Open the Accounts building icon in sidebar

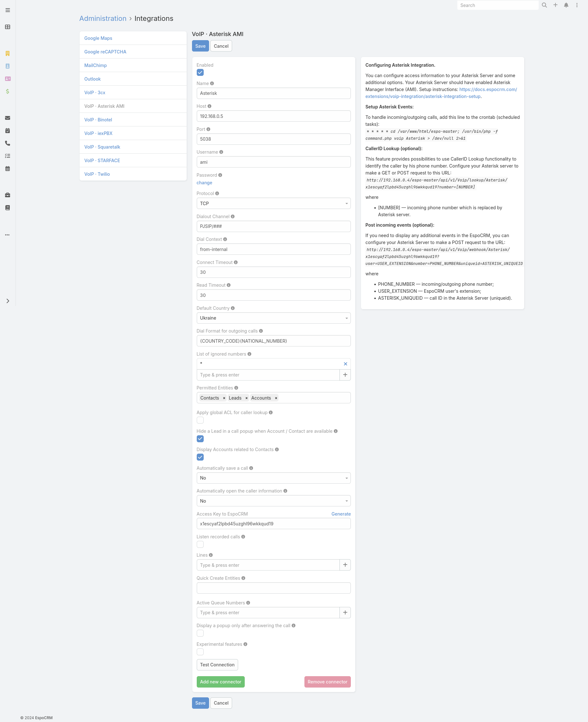point(7,53)
